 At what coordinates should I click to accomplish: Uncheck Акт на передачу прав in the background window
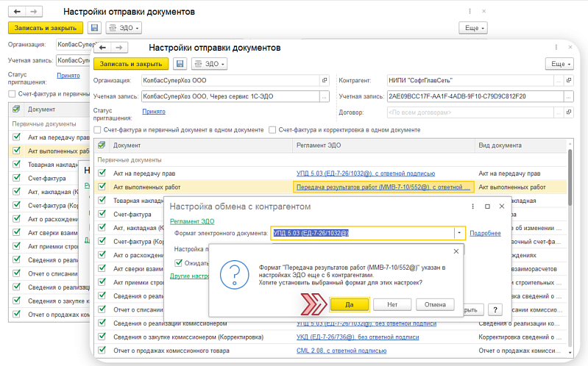(x=16, y=137)
